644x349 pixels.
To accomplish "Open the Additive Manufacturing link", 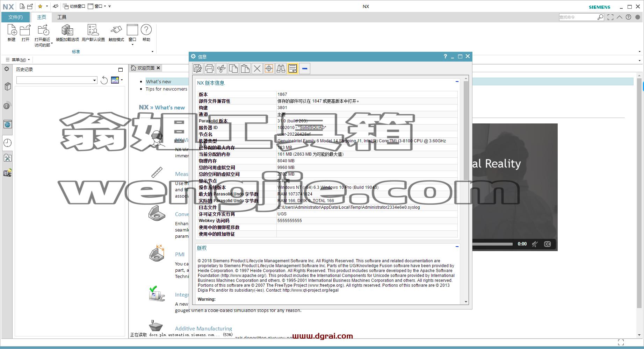I will tap(203, 328).
